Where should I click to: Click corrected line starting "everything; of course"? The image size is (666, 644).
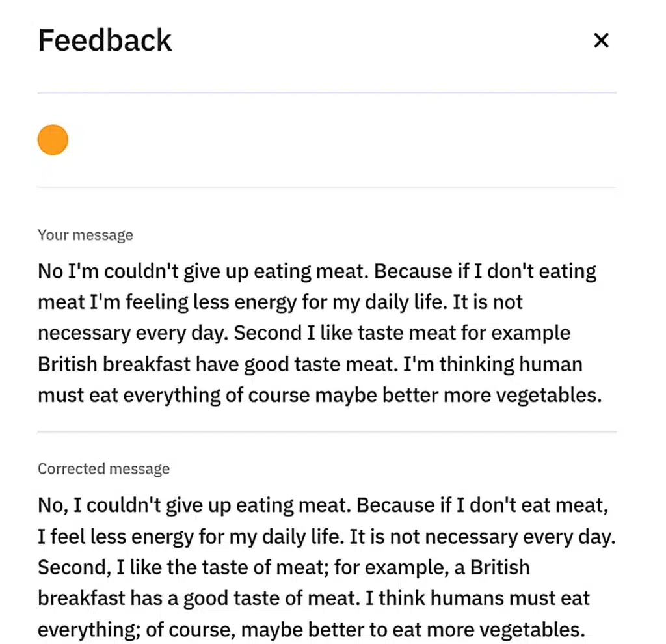(x=309, y=630)
